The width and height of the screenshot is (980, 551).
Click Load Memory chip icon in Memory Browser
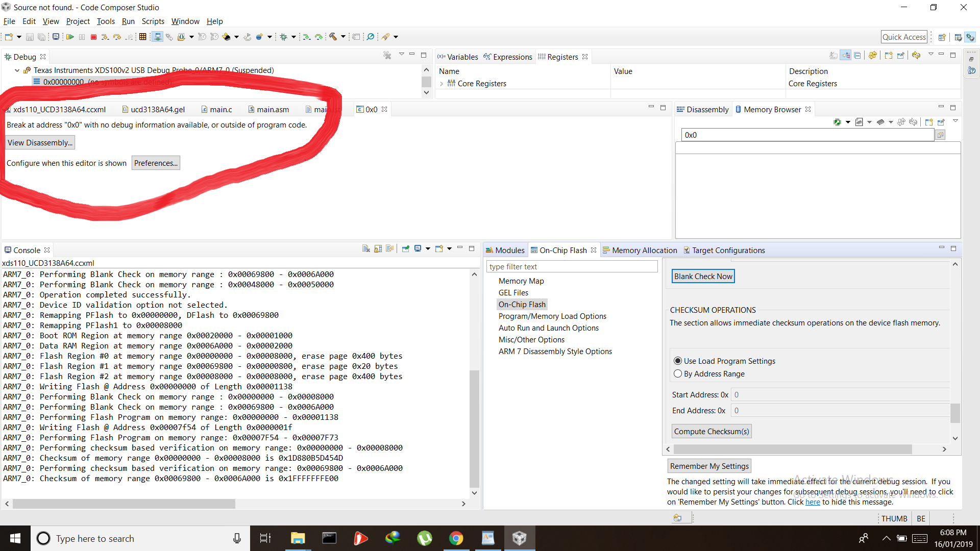(880, 122)
